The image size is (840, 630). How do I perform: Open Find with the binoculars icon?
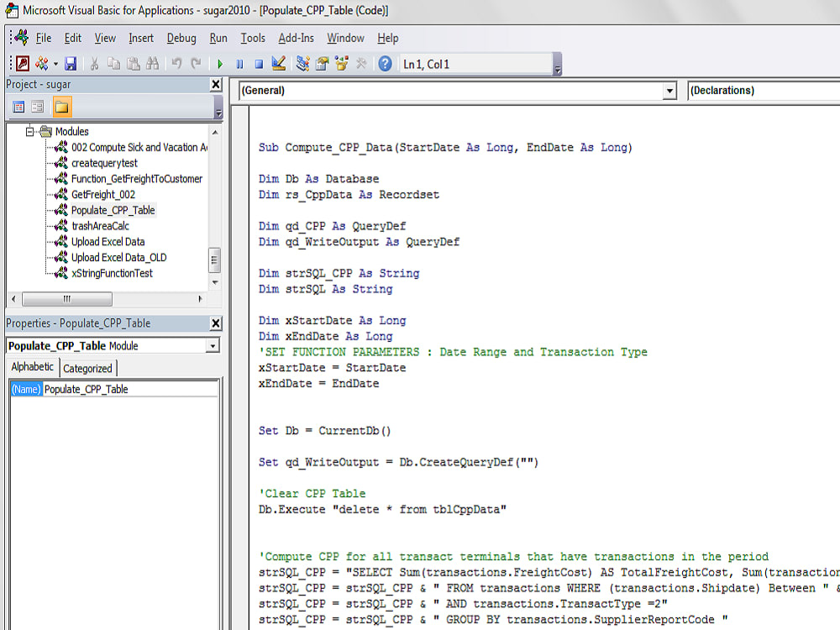pos(152,64)
